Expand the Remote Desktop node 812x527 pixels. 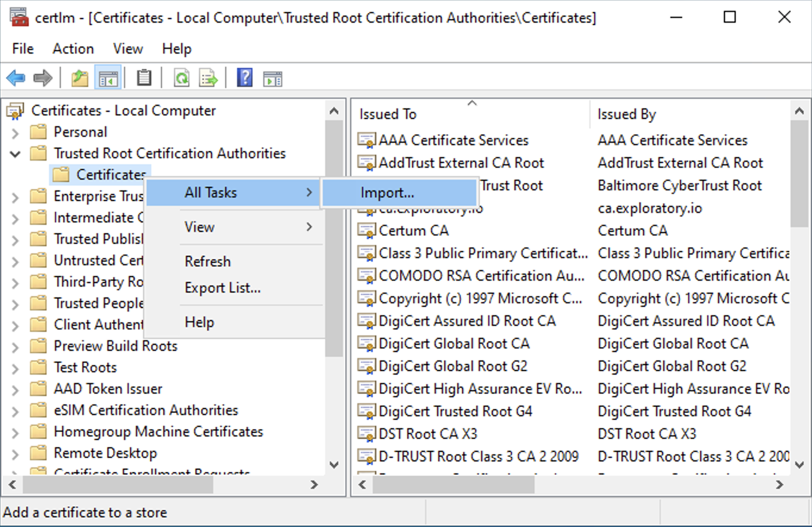(x=15, y=453)
